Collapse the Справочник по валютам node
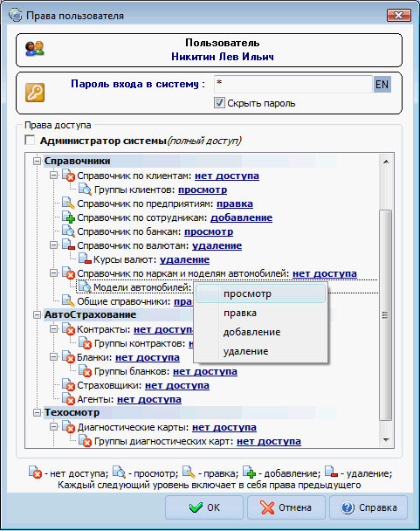Viewport: 420px width, 531px height. click(53, 245)
